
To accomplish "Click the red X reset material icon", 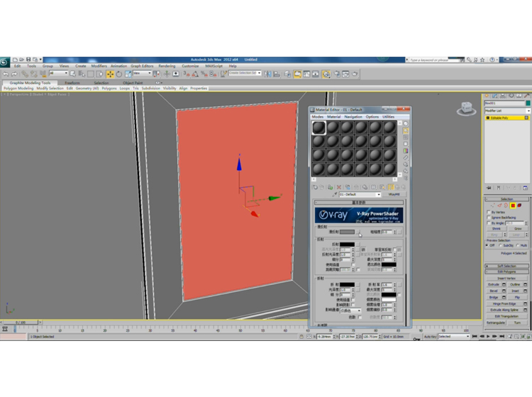I will click(339, 187).
